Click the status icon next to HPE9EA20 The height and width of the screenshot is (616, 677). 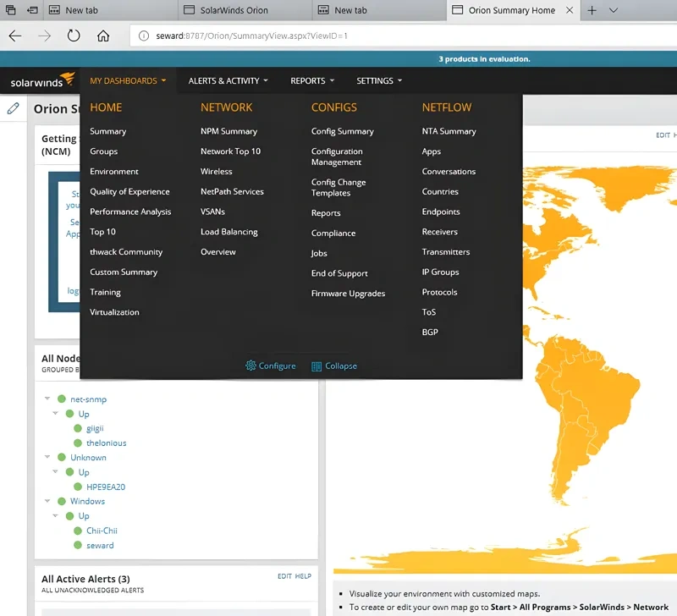click(76, 487)
